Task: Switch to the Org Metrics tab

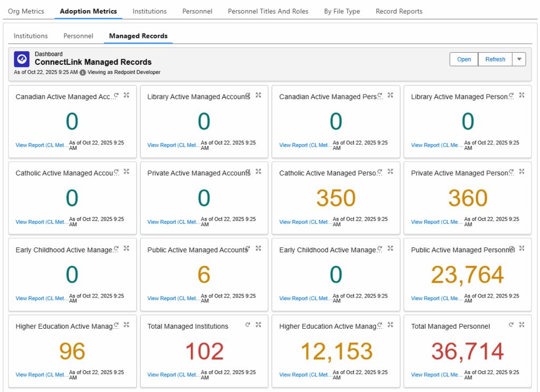Action: (x=26, y=11)
